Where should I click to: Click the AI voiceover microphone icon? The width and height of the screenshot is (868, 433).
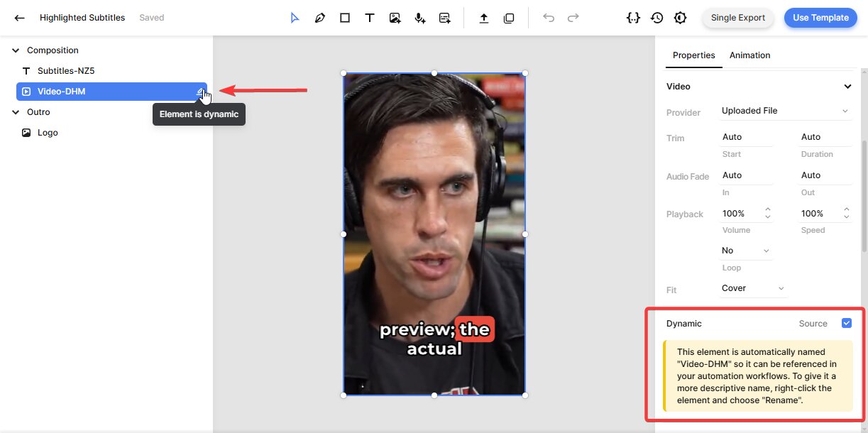(420, 18)
